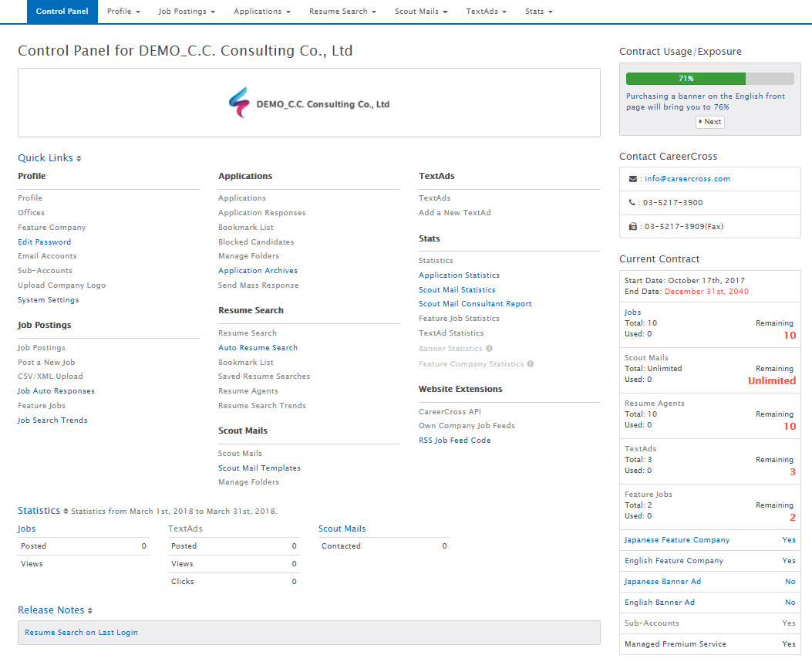Screen dimensions: 812x662
Task: Open RSS Job Feed Code link
Action: pos(455,441)
